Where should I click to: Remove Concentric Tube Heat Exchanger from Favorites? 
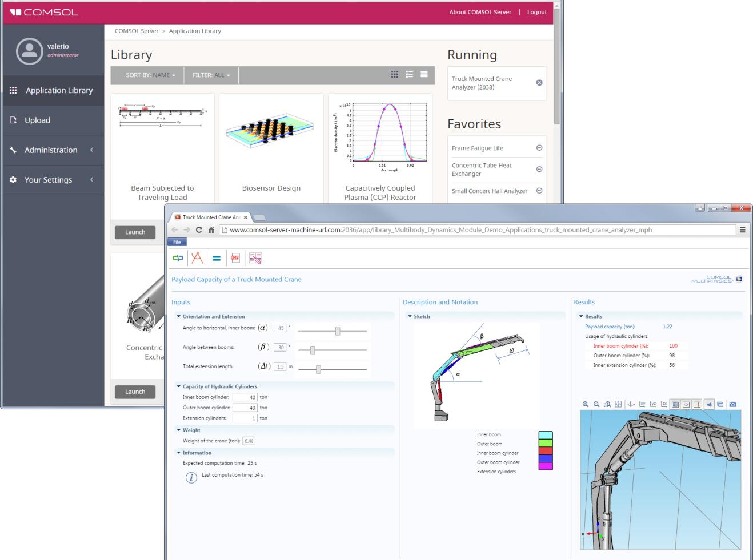539,169
